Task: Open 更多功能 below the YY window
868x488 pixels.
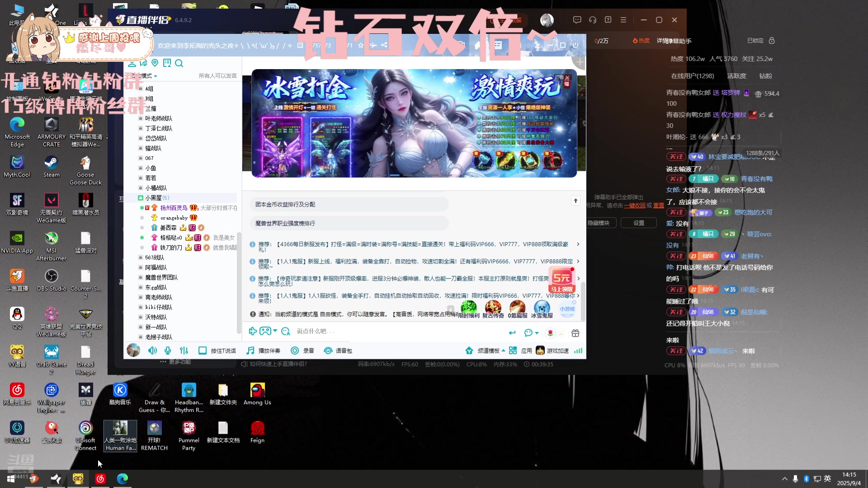Action: click(175, 362)
